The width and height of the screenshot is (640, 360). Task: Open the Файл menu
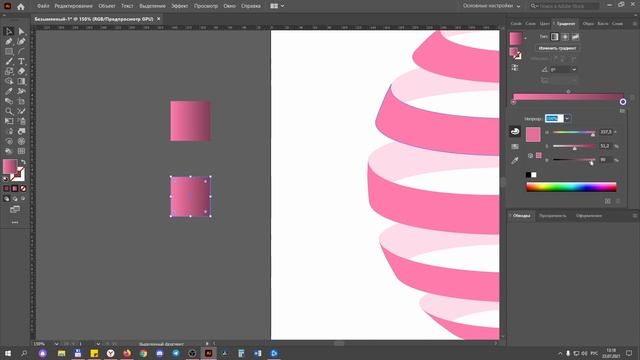(x=43, y=6)
